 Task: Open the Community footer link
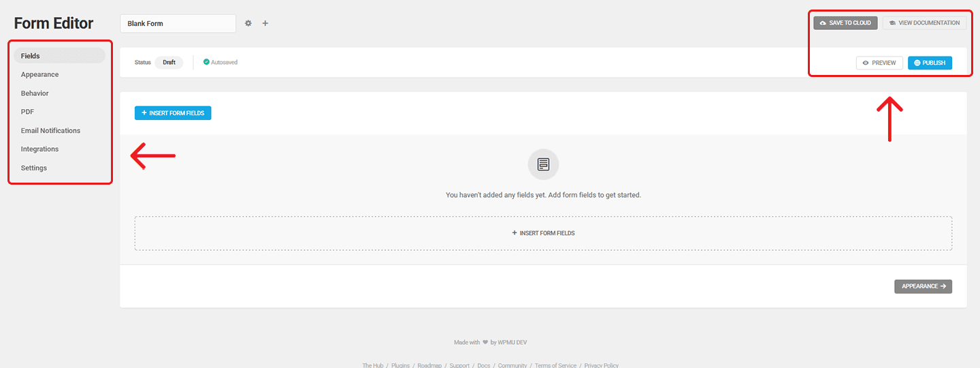point(512,365)
